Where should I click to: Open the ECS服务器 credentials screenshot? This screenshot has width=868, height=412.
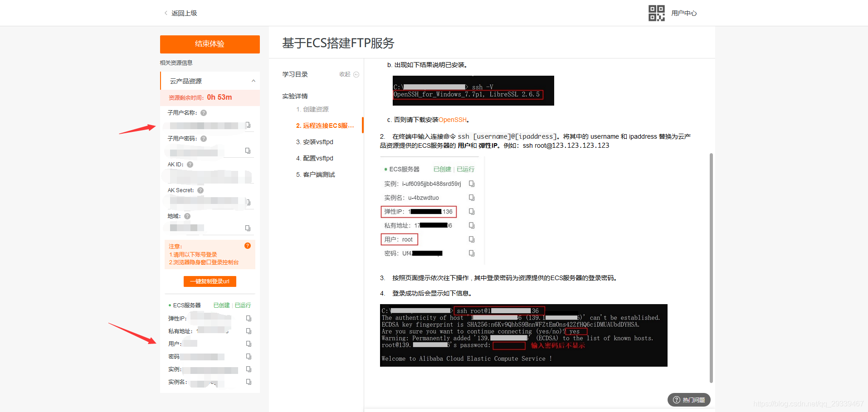point(432,211)
